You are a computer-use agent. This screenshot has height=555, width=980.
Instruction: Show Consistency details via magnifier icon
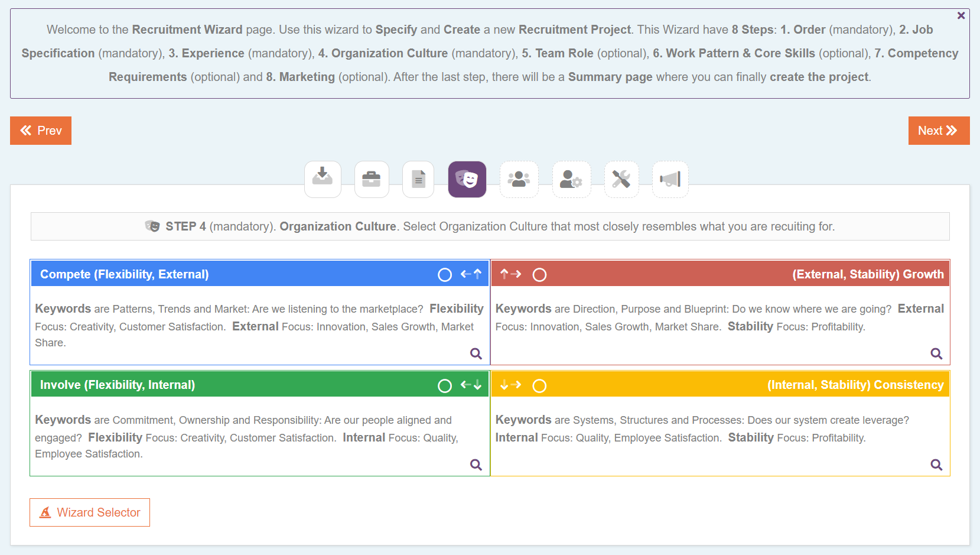pyautogui.click(x=936, y=465)
